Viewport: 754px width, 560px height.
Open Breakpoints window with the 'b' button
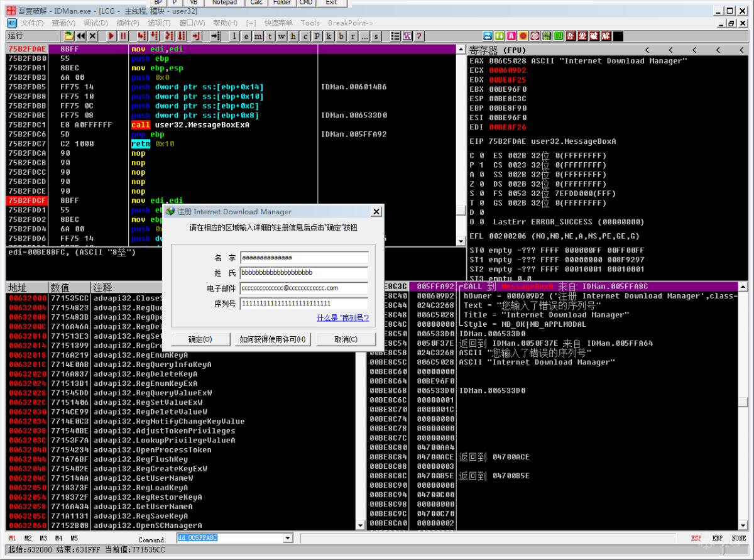341,36
